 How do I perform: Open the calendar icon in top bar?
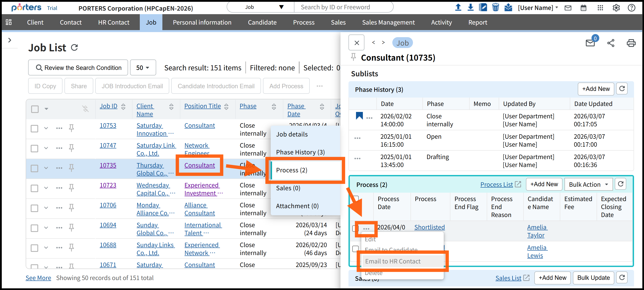pyautogui.click(x=583, y=8)
